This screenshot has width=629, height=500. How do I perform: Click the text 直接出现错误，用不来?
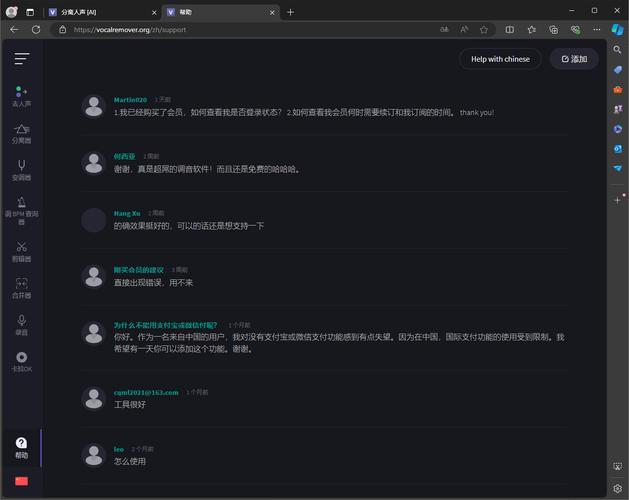(x=153, y=283)
